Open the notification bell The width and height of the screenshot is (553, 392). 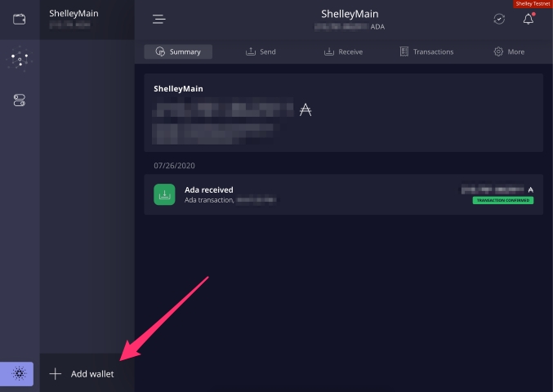pyautogui.click(x=528, y=19)
